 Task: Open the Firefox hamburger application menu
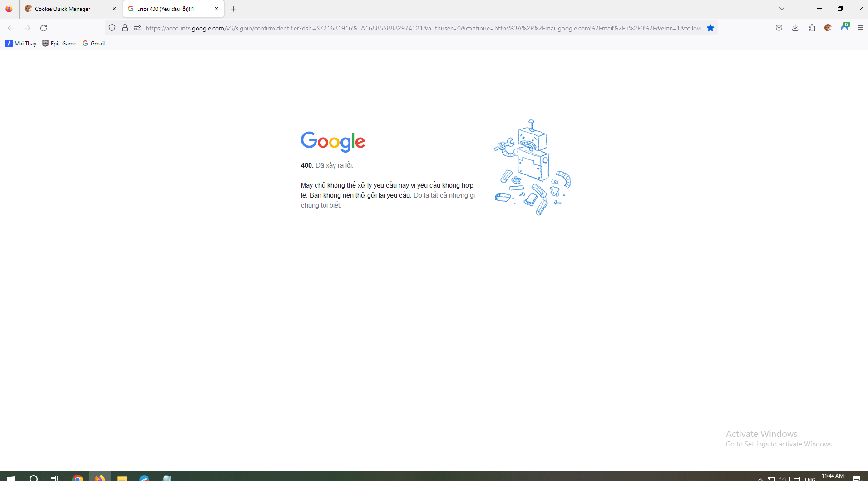click(860, 28)
